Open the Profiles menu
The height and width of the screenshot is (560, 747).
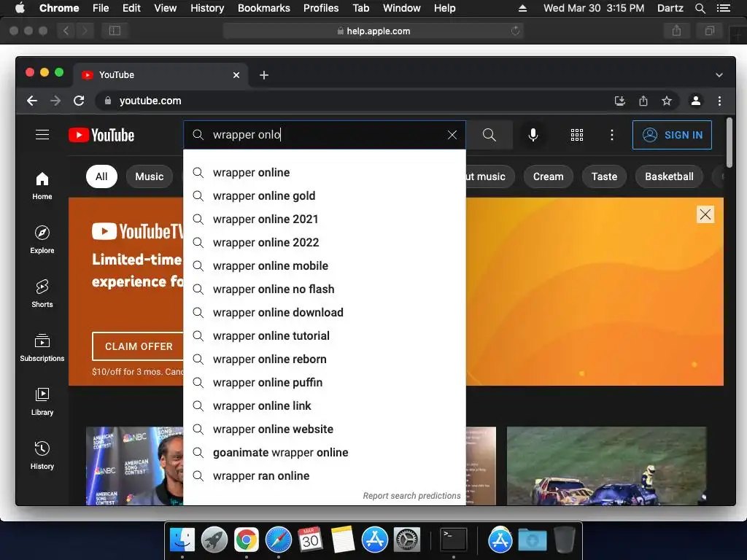[321, 8]
